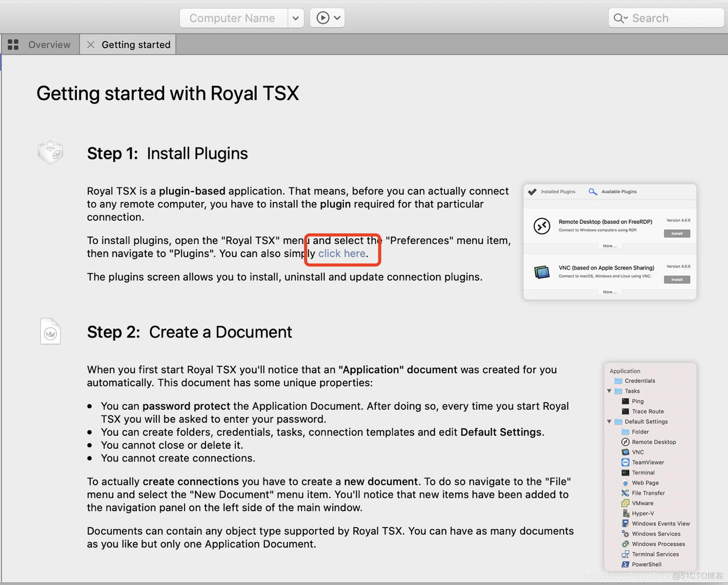This screenshot has height=585, width=728.
Task: Click the grid icon on Overview tab
Action: pos(13,45)
